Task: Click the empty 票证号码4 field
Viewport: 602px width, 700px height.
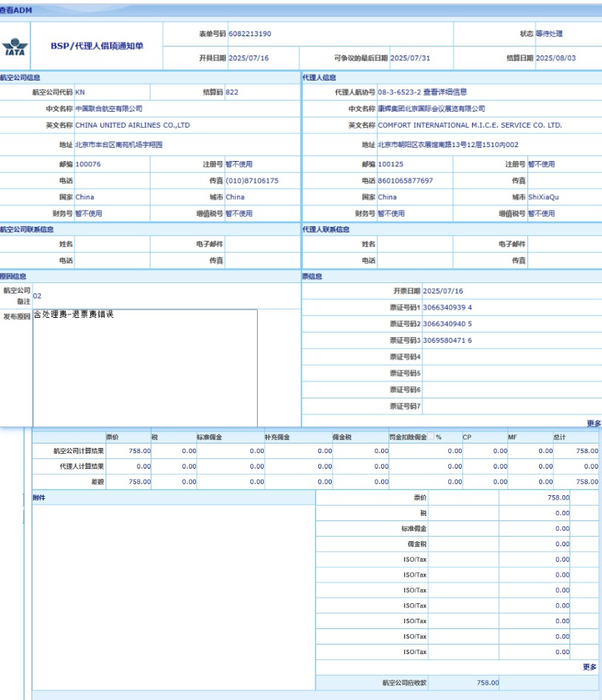Action: pos(510,357)
